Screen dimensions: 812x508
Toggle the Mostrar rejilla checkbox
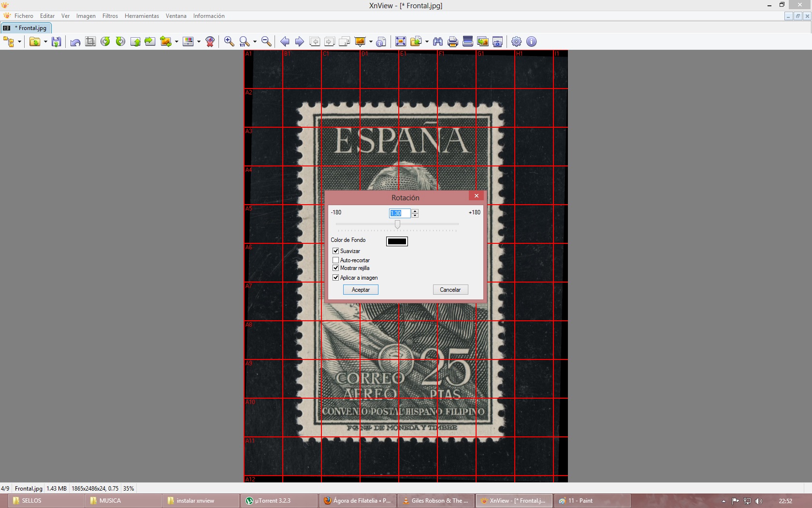pyautogui.click(x=336, y=268)
